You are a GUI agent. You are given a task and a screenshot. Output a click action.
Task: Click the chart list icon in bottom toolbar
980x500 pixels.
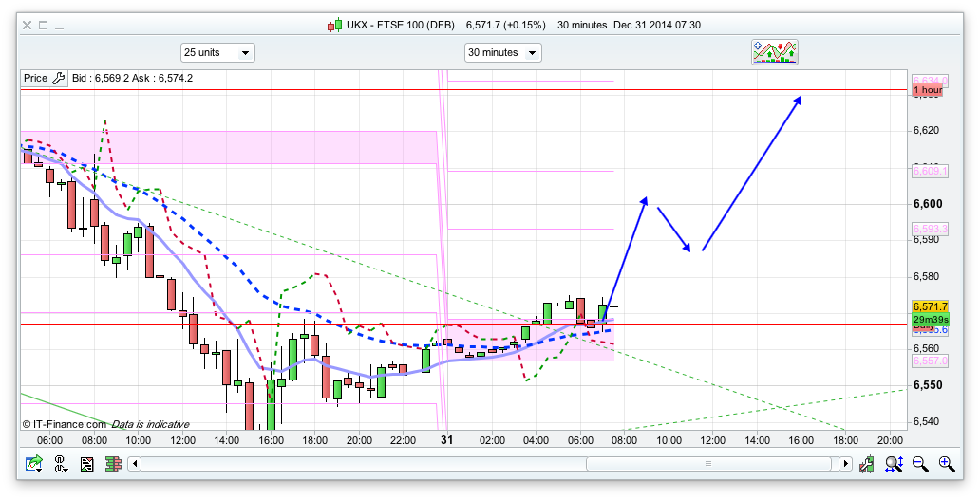coord(87,464)
